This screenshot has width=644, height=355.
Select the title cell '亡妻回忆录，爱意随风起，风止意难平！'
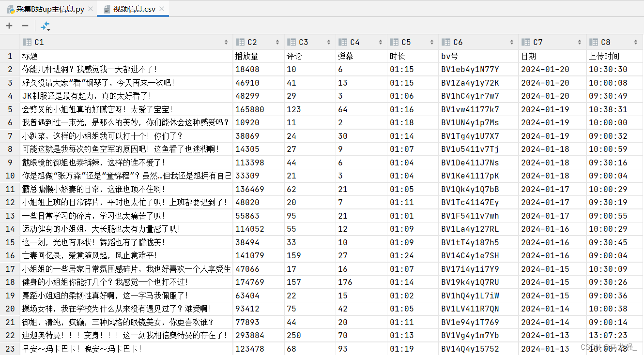point(126,255)
